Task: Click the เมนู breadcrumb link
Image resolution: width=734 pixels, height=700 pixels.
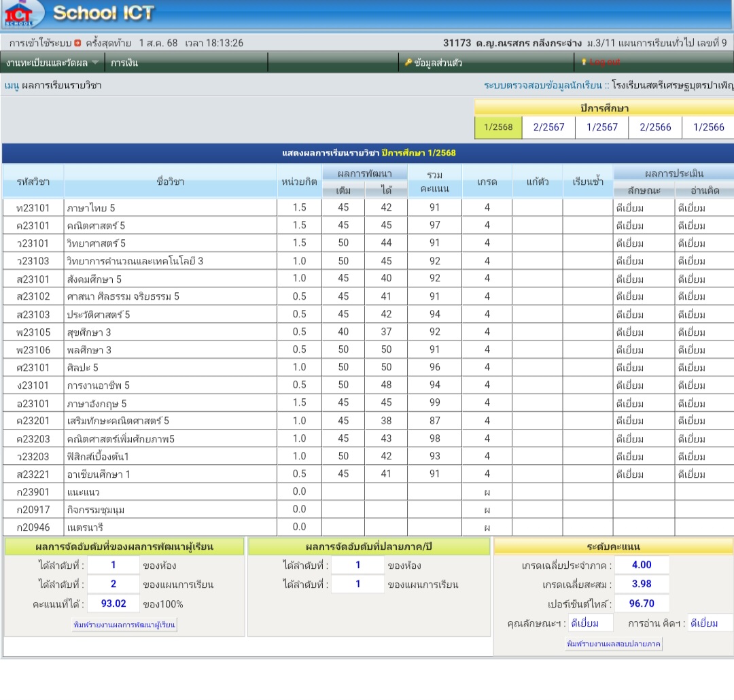Action: coord(12,86)
